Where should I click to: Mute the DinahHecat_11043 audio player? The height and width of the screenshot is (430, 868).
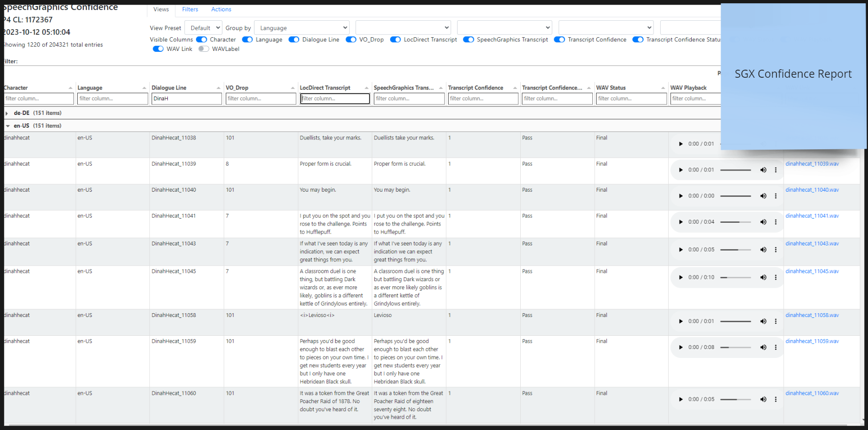(x=763, y=250)
